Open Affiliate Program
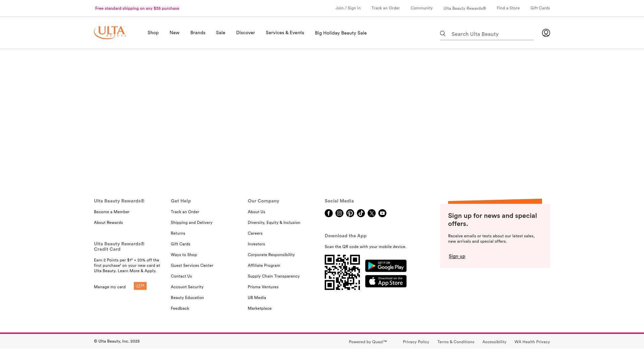Image resolution: width=644 pixels, height=362 pixels. (264, 265)
